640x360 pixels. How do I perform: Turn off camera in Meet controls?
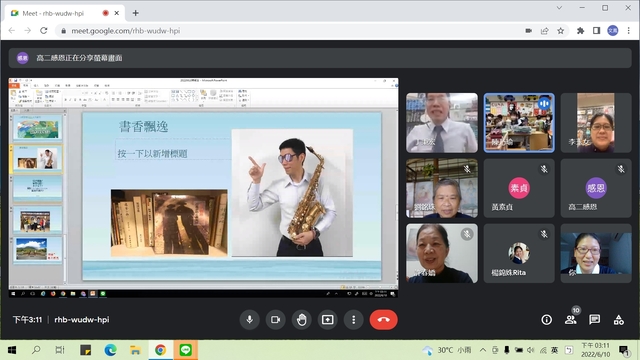(x=276, y=320)
